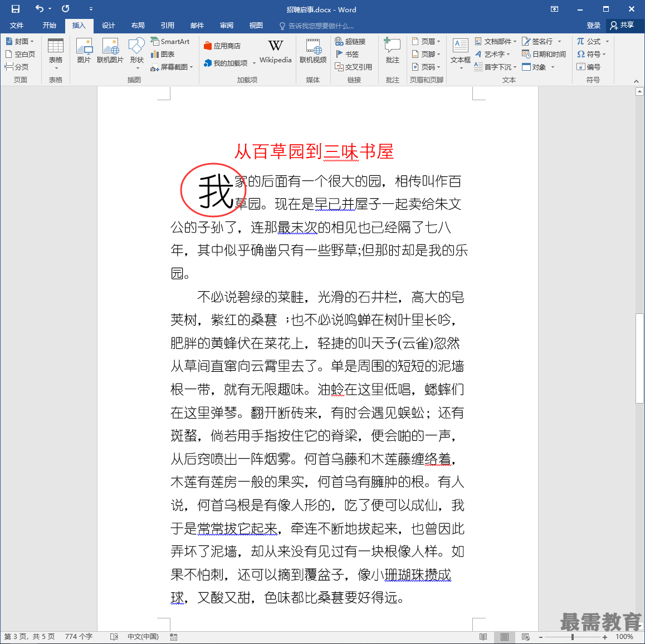Click the proofing errors status icon

pyautogui.click(x=114, y=637)
